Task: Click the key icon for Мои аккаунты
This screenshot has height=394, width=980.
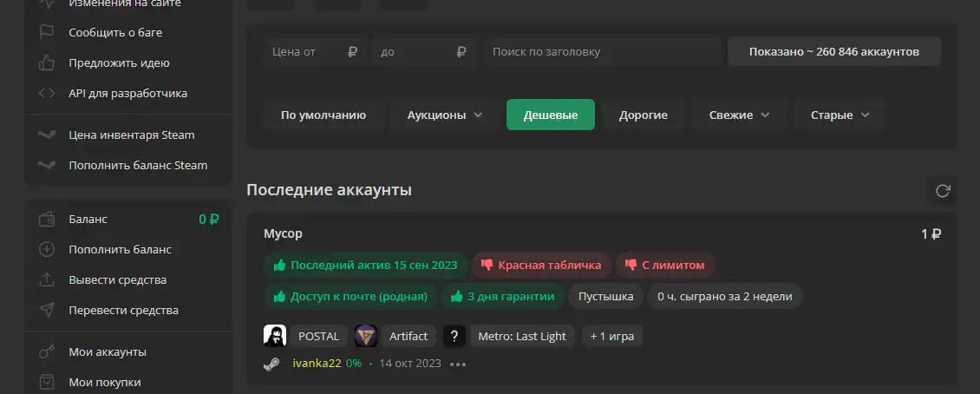Action: pos(47,352)
